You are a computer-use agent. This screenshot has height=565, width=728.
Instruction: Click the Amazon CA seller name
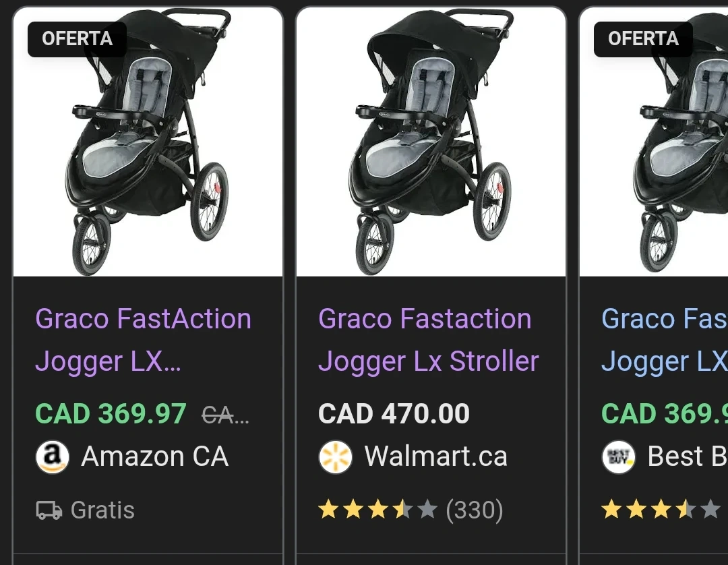154,457
